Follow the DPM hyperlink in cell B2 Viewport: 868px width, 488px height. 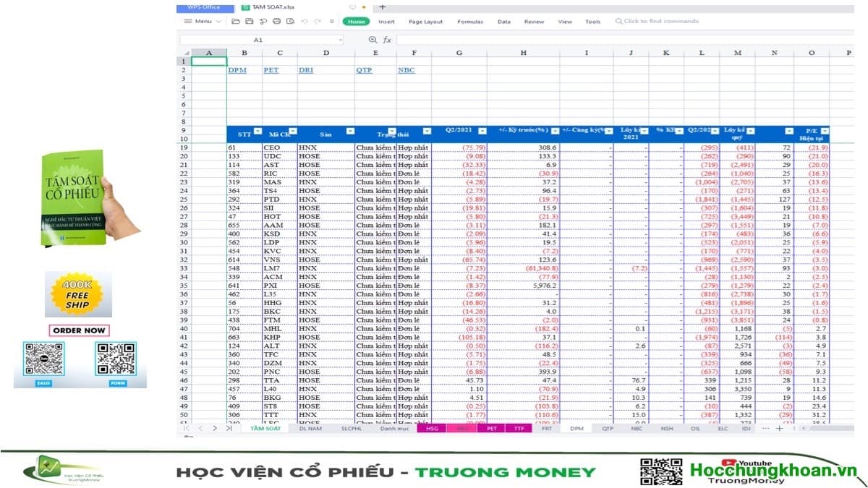[x=237, y=70]
